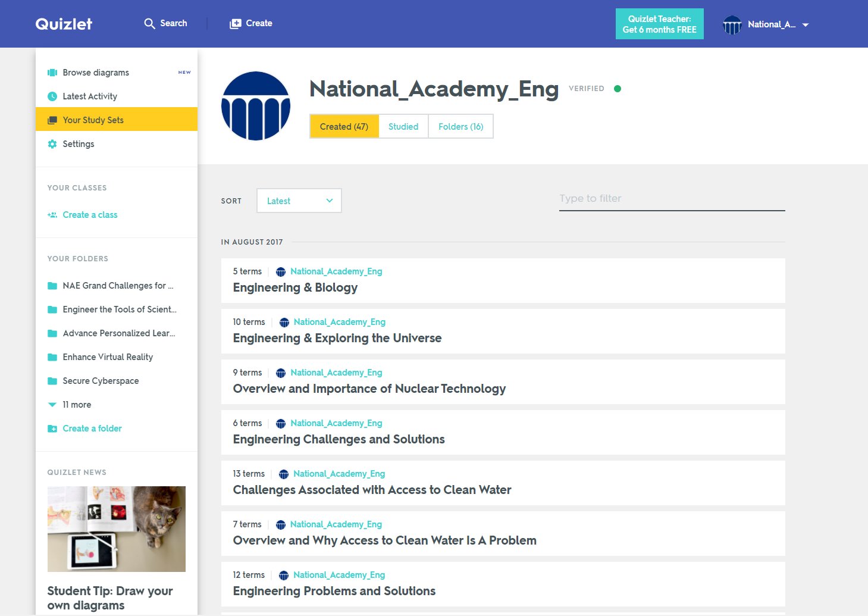Click Create a folder link
This screenshot has width=868, height=616.
(92, 429)
